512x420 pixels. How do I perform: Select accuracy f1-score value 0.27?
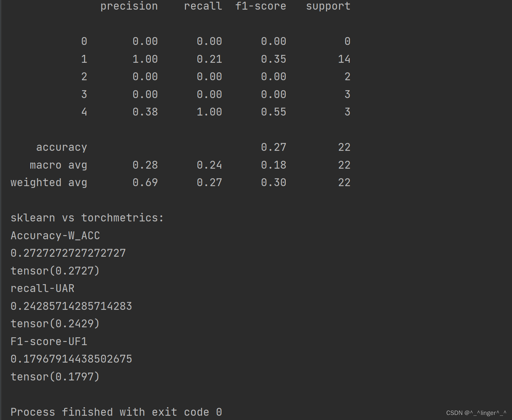point(274,147)
